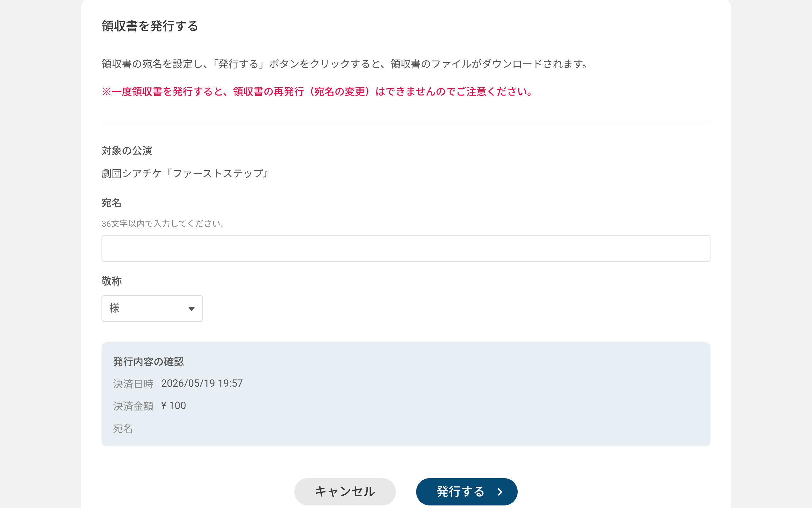Viewport: 812px width, 508px height.
Task: Click the キャンセル button
Action: [x=345, y=491]
